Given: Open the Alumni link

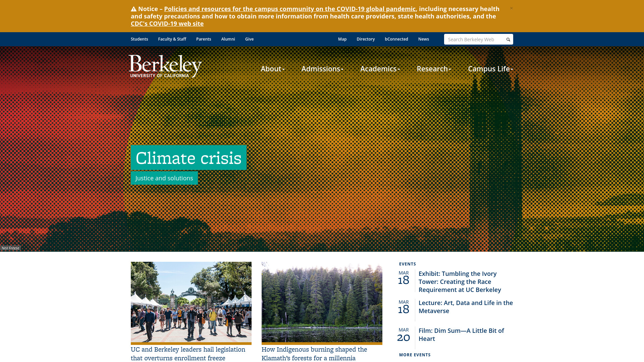Looking at the screenshot, I should click(228, 39).
